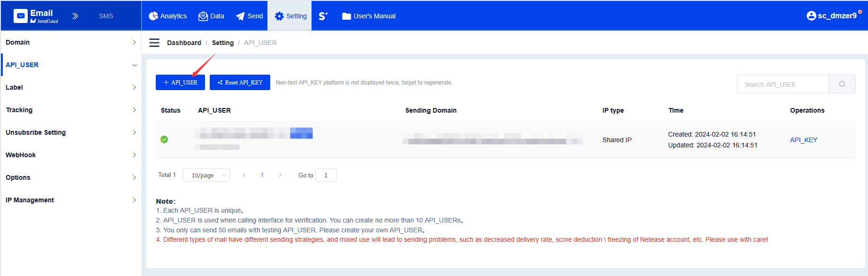The width and height of the screenshot is (868, 276).
Task: Toggle the hamburger menu sidebar icon
Action: pos(154,43)
